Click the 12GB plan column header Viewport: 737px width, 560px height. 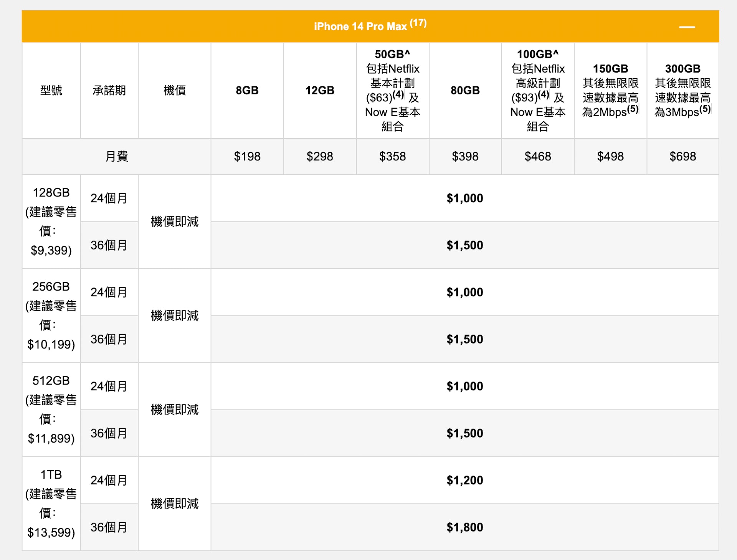(320, 91)
